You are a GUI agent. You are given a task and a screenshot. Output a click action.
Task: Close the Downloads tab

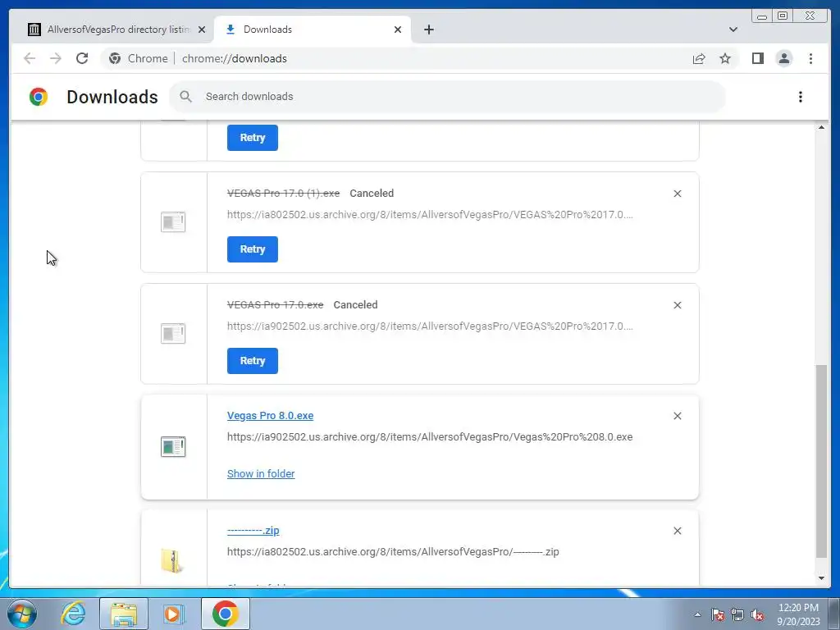coord(398,30)
